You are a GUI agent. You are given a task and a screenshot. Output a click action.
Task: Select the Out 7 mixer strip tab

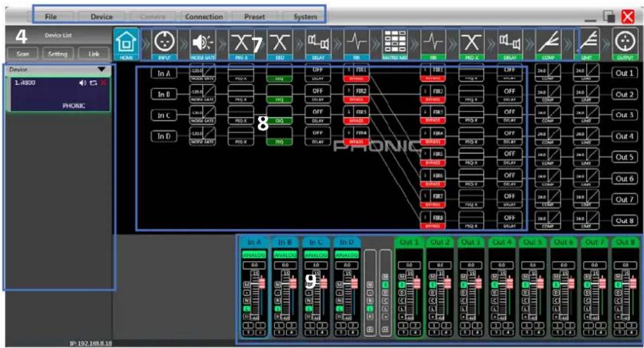tap(594, 242)
